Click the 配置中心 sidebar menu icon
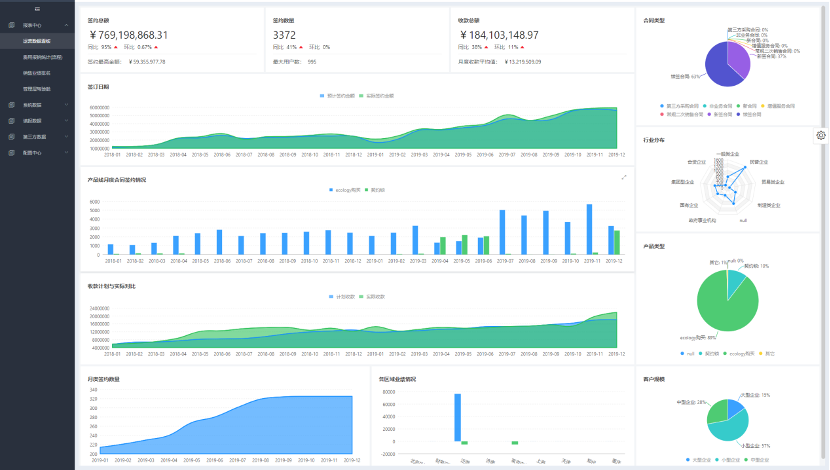The width and height of the screenshot is (830, 470). (x=11, y=153)
